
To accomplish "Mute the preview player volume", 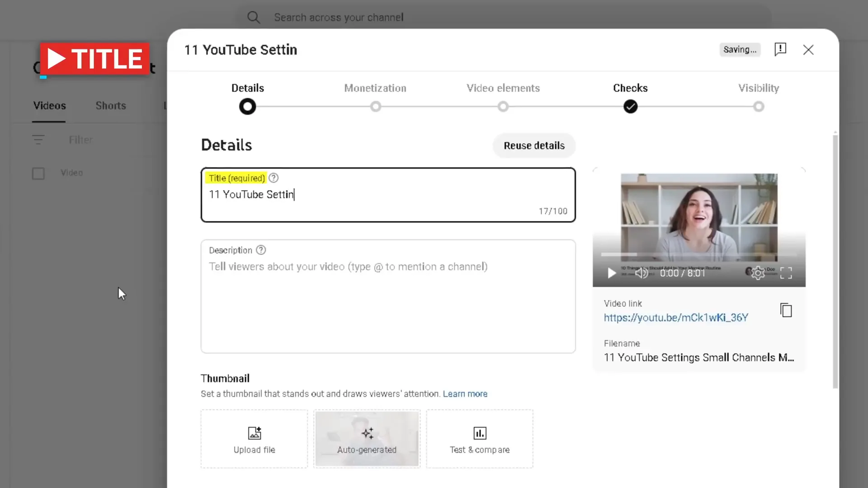I will [x=642, y=273].
